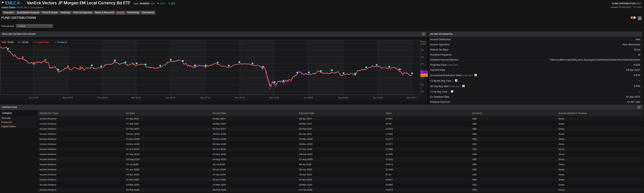Click value 0.1311 in the table
644x193 pixels.
click(389, 144)
